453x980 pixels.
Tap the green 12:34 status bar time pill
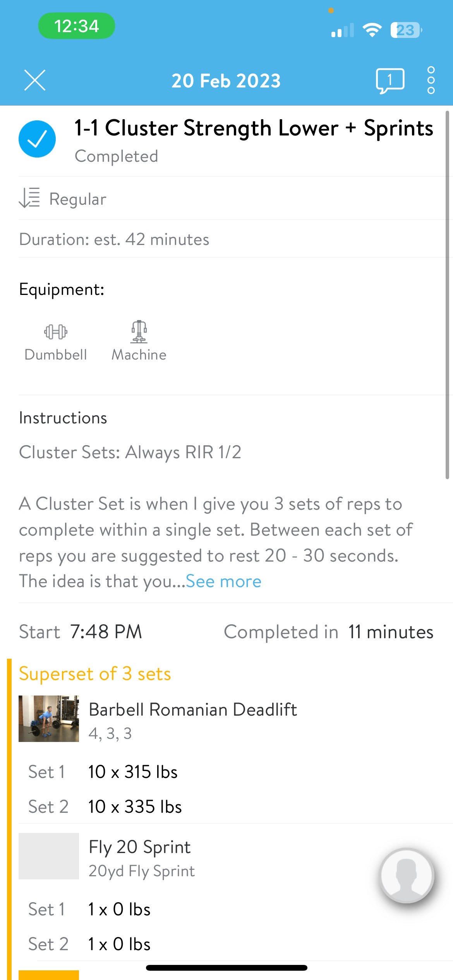(76, 26)
